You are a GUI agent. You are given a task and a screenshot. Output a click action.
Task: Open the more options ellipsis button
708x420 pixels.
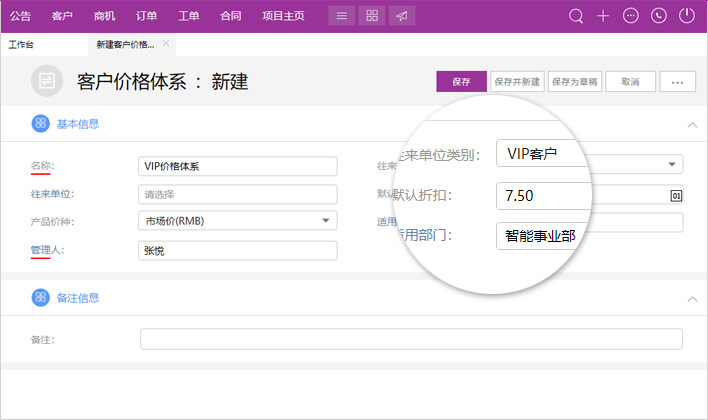[677, 82]
